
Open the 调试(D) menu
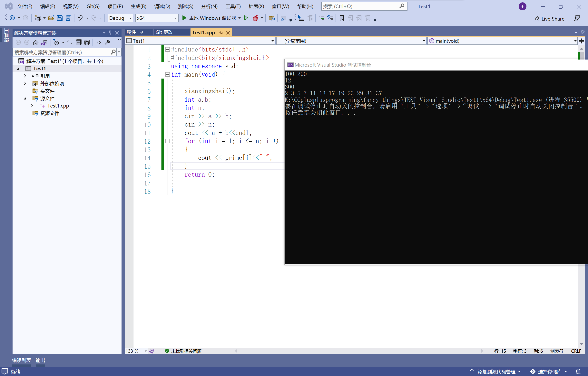[162, 6]
